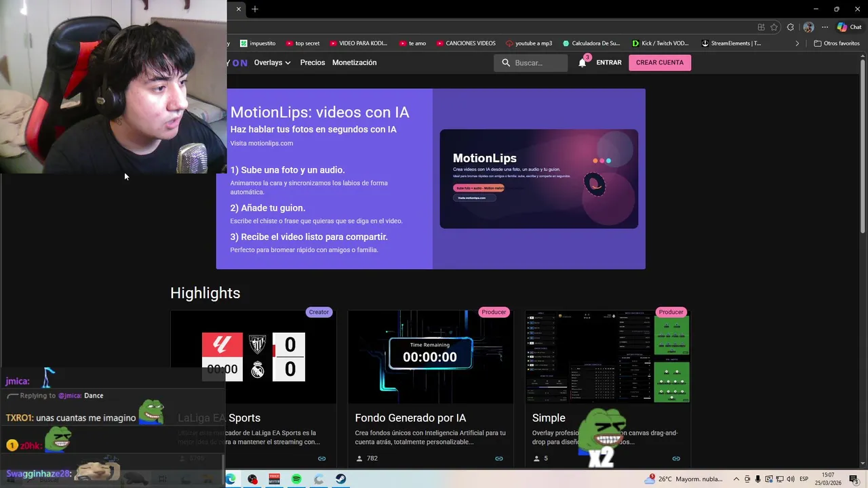Open the 'impuestito' bookmark

point(258,43)
